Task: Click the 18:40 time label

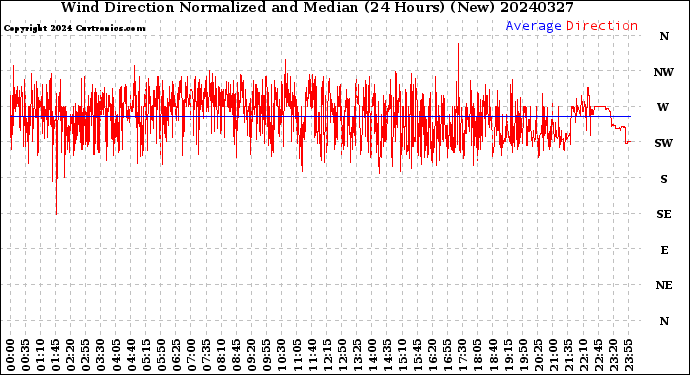Action: pyautogui.click(x=493, y=355)
